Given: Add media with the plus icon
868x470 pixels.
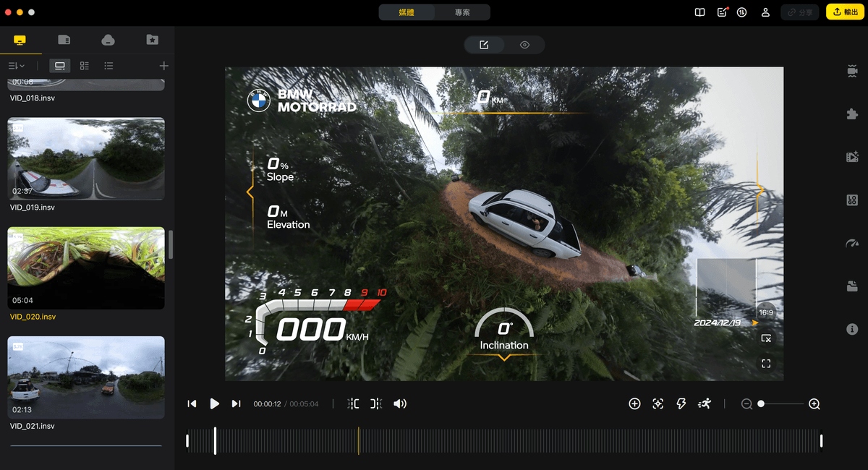Looking at the screenshot, I should (163, 66).
